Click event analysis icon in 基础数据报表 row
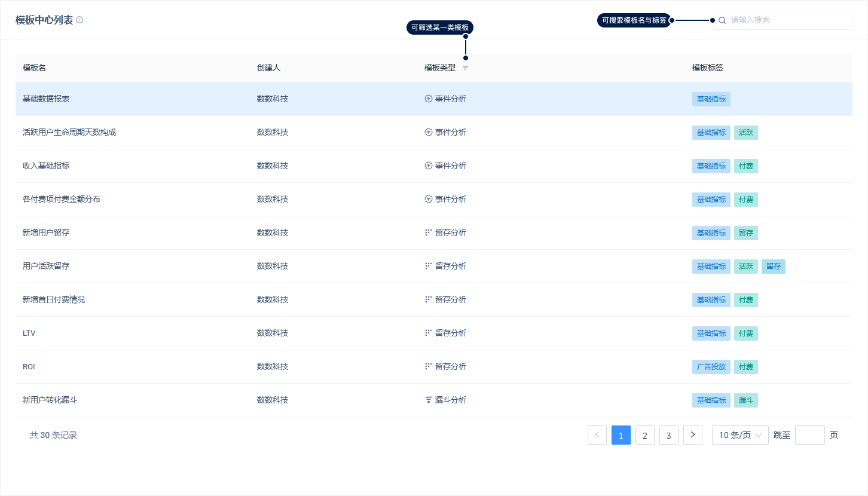 428,99
